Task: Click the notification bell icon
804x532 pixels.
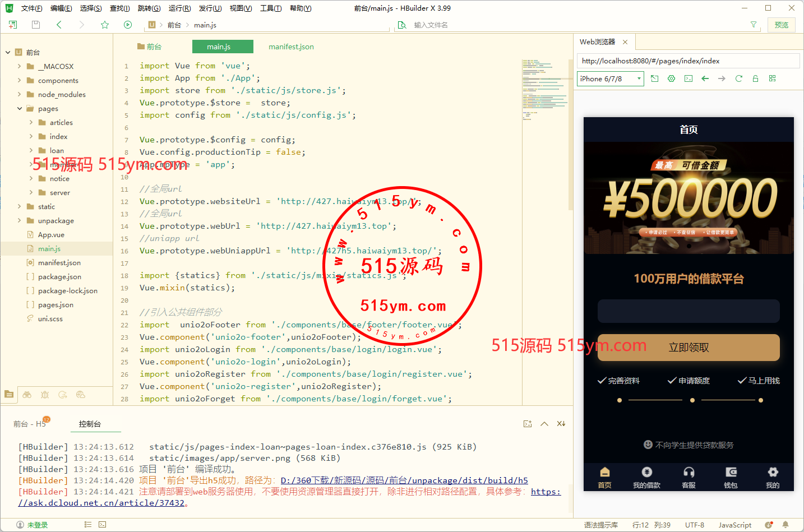Action: click(x=785, y=525)
